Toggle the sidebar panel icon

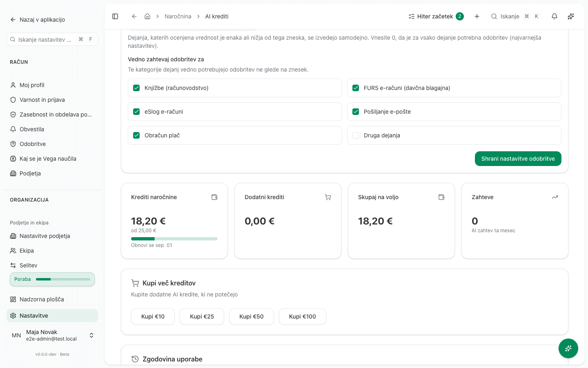coord(115,16)
